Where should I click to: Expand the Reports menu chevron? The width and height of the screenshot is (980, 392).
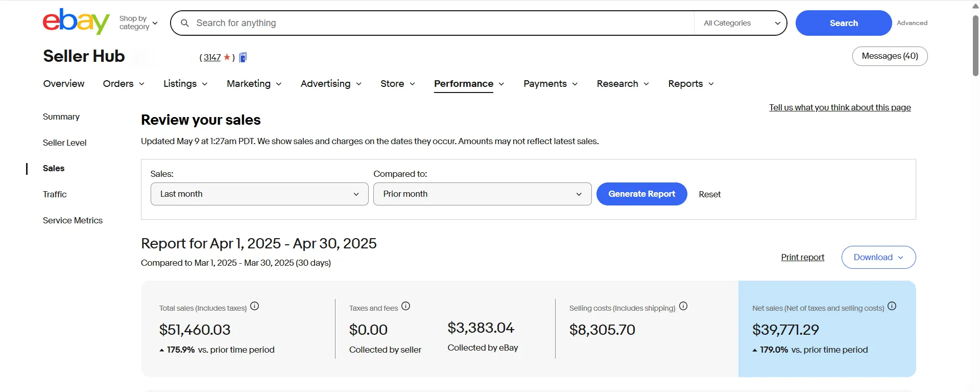[x=711, y=84]
